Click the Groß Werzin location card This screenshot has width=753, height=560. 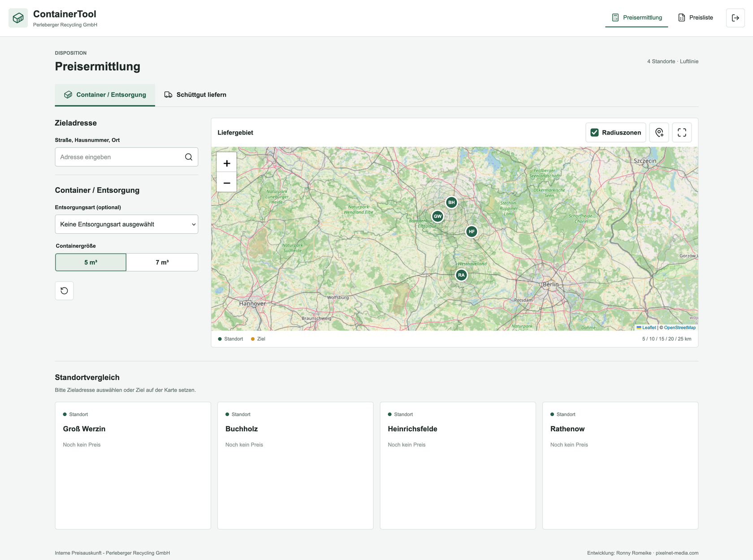pyautogui.click(x=133, y=465)
